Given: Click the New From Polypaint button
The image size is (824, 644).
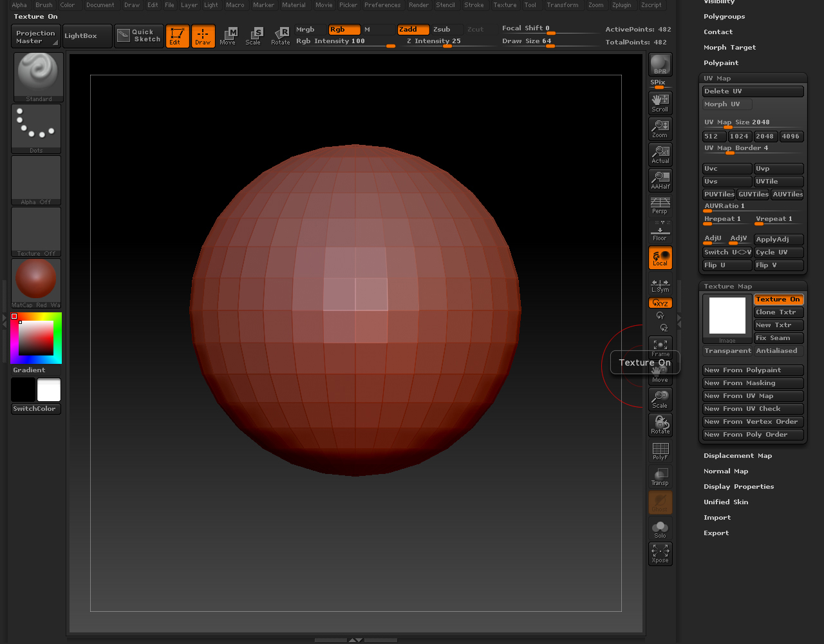Looking at the screenshot, I should pyautogui.click(x=753, y=370).
